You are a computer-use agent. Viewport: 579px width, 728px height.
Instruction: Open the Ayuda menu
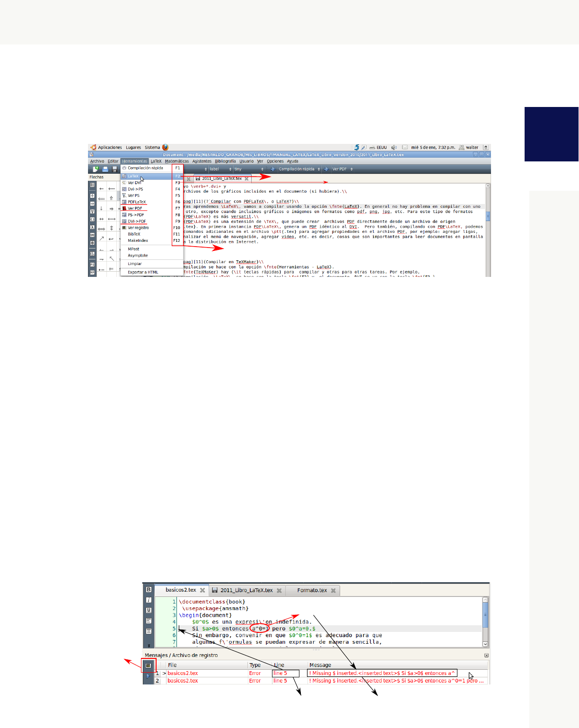coord(293,161)
